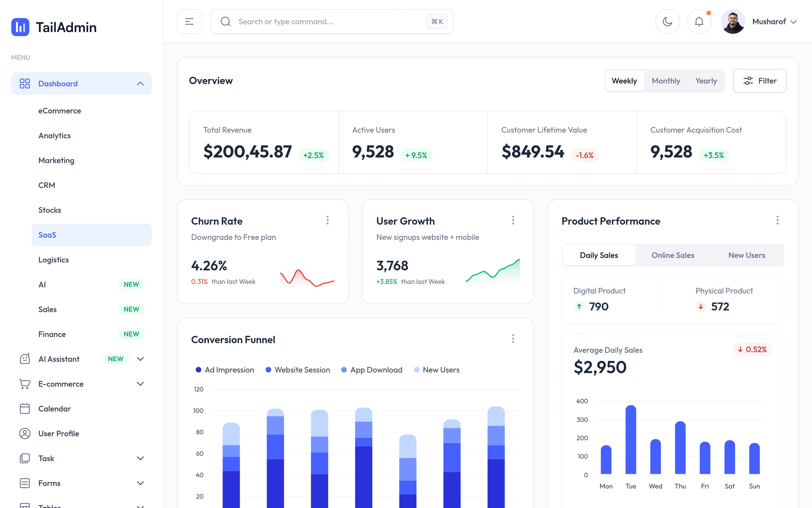Image resolution: width=812 pixels, height=508 pixels.
Task: Click the Customer Lifetime Value -1.6% badge
Action: click(x=585, y=155)
